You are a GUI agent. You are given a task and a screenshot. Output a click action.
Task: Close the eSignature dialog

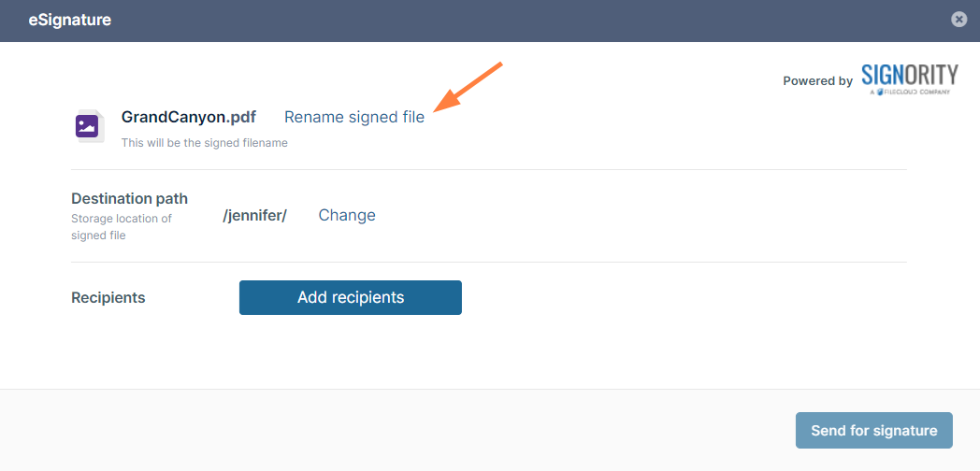pyautogui.click(x=958, y=20)
